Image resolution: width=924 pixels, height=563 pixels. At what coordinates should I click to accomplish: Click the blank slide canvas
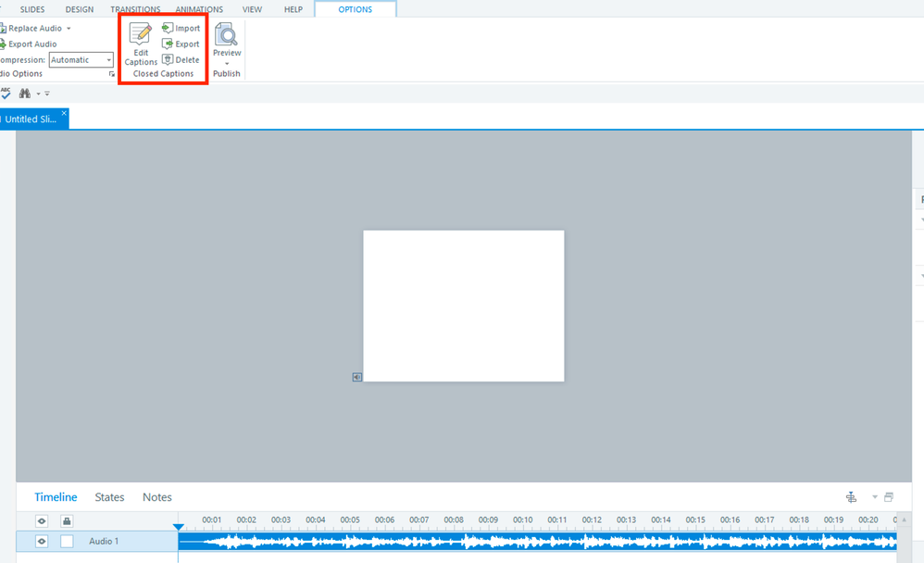click(464, 306)
